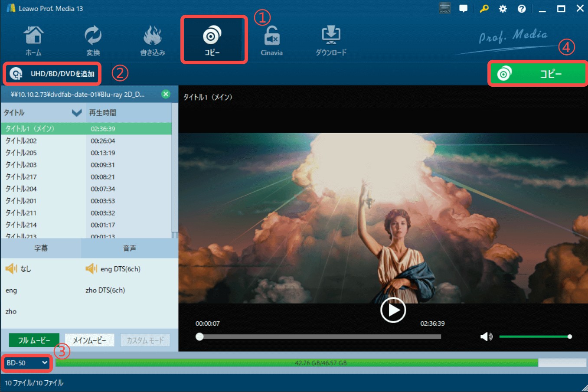Select the zho subtitle option
This screenshot has height=392, width=588.
tap(11, 311)
